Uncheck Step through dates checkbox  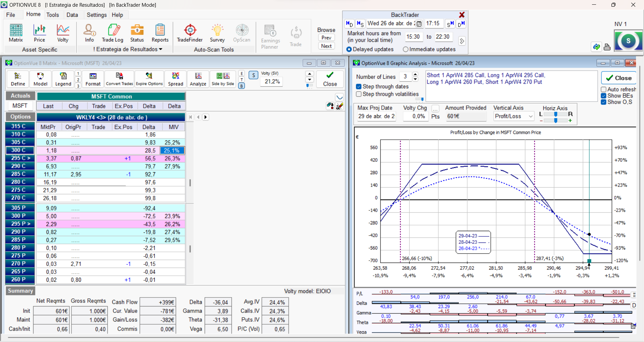[359, 86]
